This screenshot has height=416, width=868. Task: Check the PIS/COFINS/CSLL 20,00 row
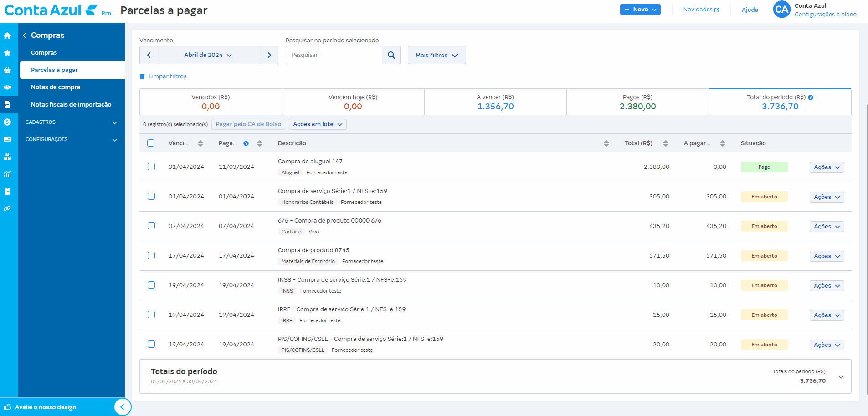coord(151,344)
